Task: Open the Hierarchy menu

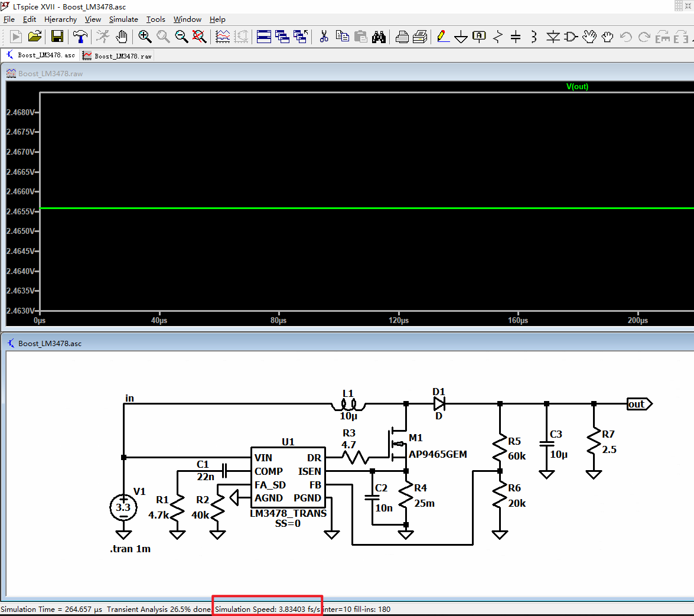Action: (60, 19)
